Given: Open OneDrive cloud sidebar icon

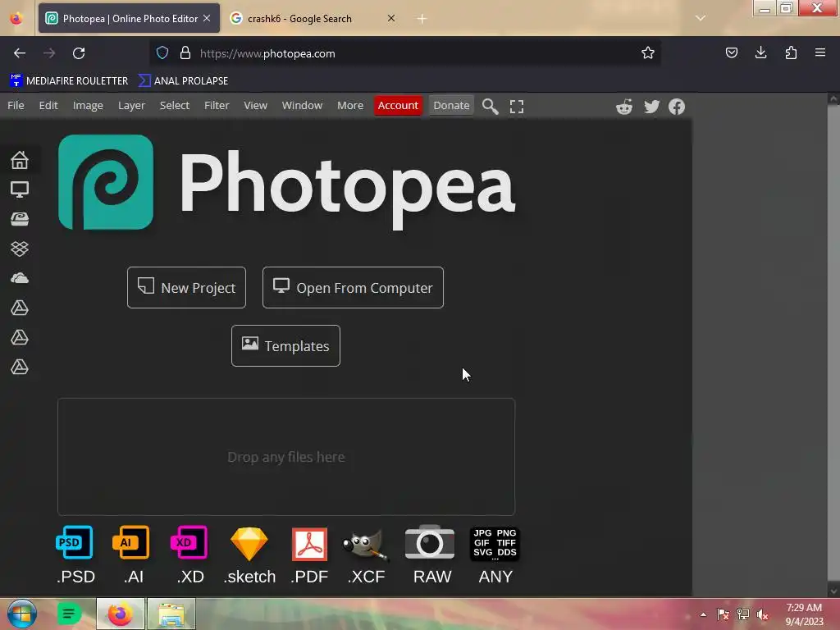Looking at the screenshot, I should [x=20, y=277].
